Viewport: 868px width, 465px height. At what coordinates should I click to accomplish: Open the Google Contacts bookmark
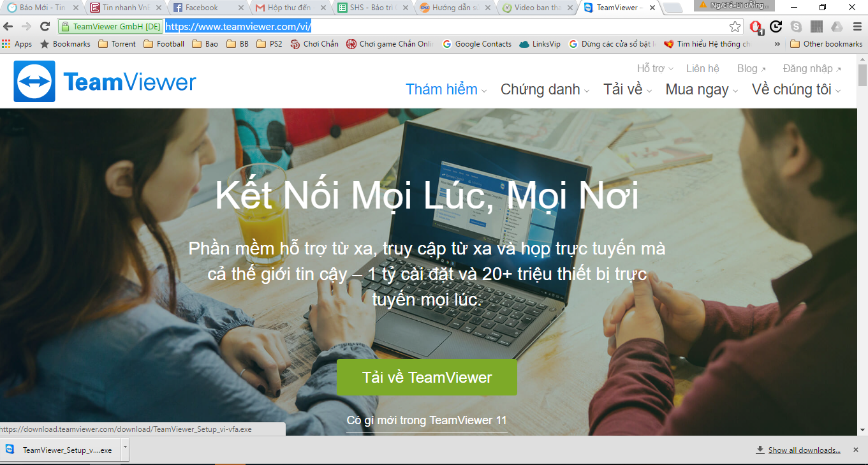(477, 44)
